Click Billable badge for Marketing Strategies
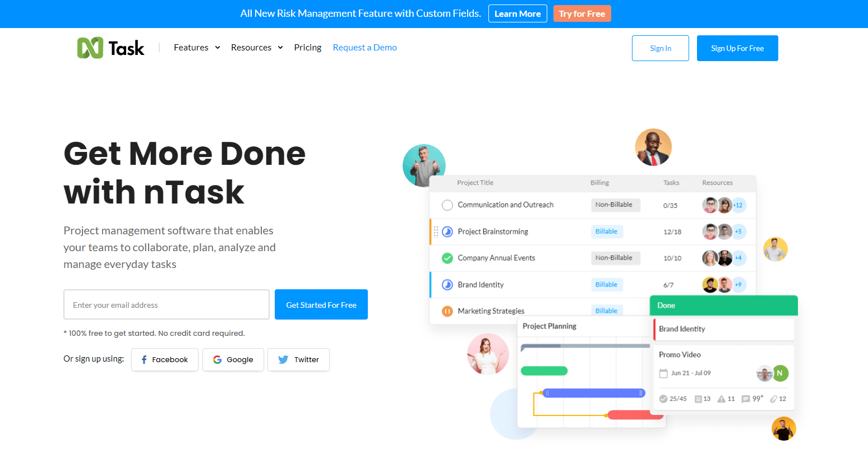Viewport: 868px width, 467px height. coord(607,311)
